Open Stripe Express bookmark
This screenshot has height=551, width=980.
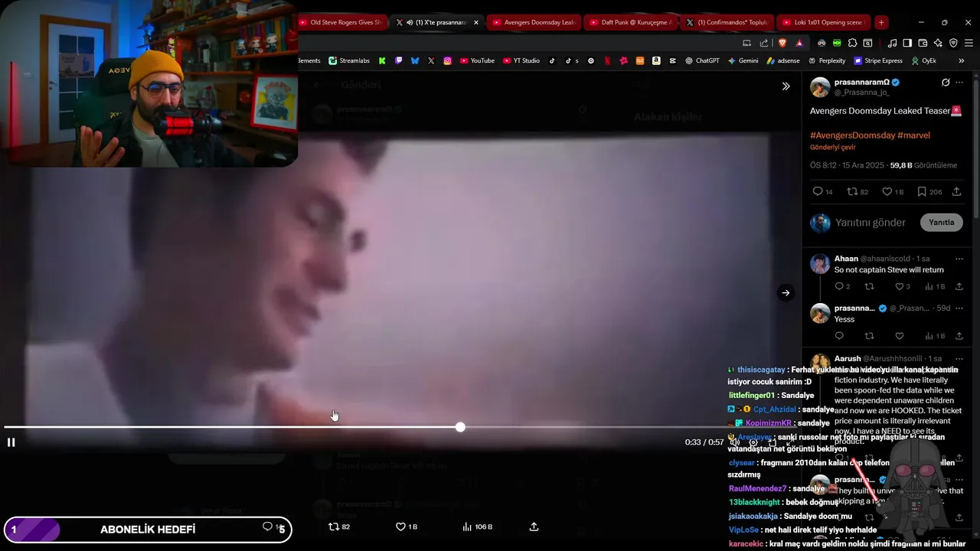[878, 60]
